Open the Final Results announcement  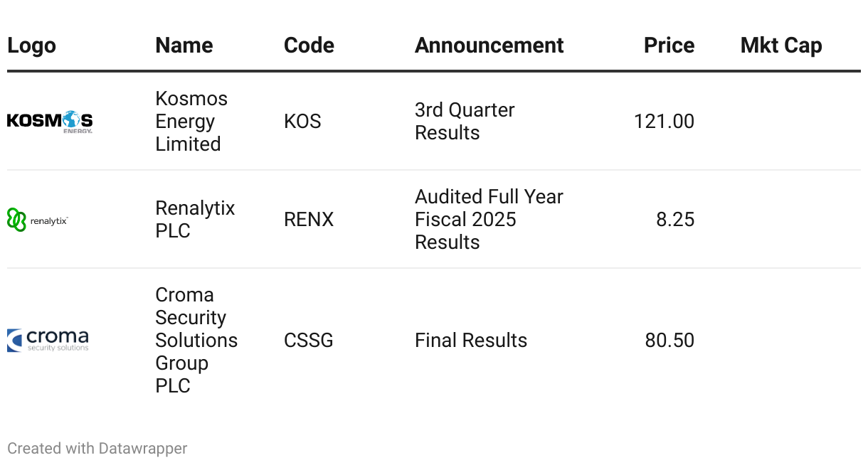coord(470,341)
